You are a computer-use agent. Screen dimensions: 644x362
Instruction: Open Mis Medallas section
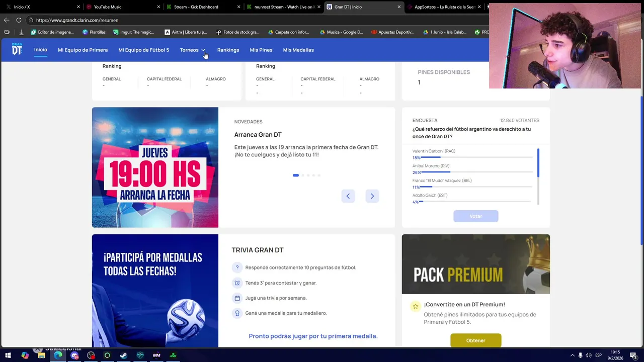coord(298,50)
